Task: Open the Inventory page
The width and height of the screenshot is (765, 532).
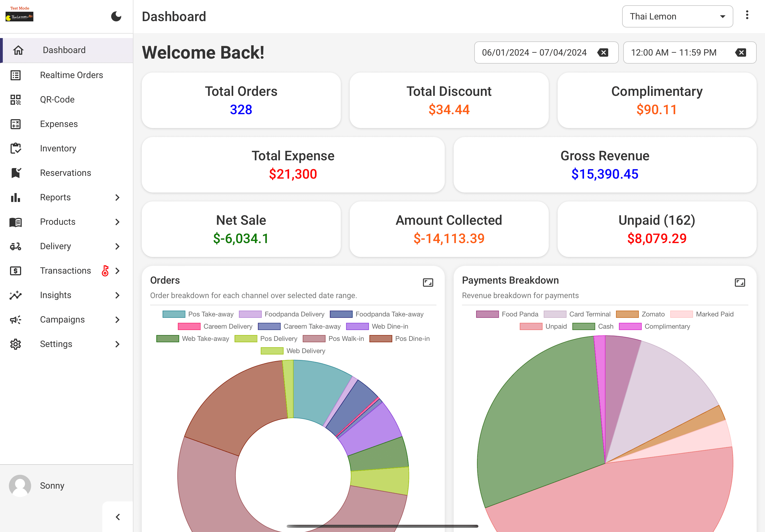Action: tap(67, 148)
